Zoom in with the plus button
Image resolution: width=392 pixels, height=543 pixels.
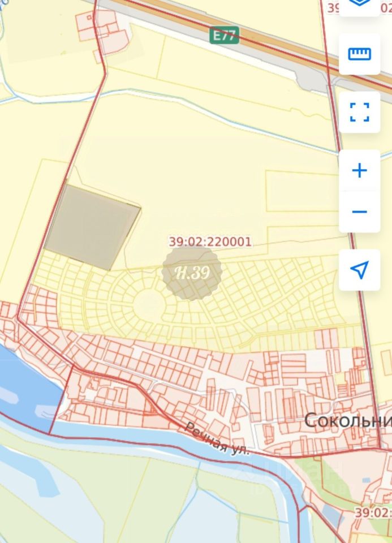359,170
